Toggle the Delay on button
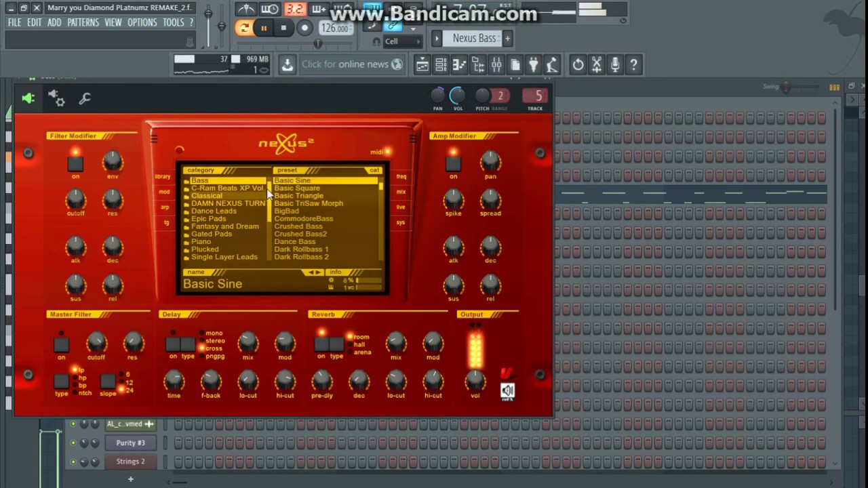 174,344
